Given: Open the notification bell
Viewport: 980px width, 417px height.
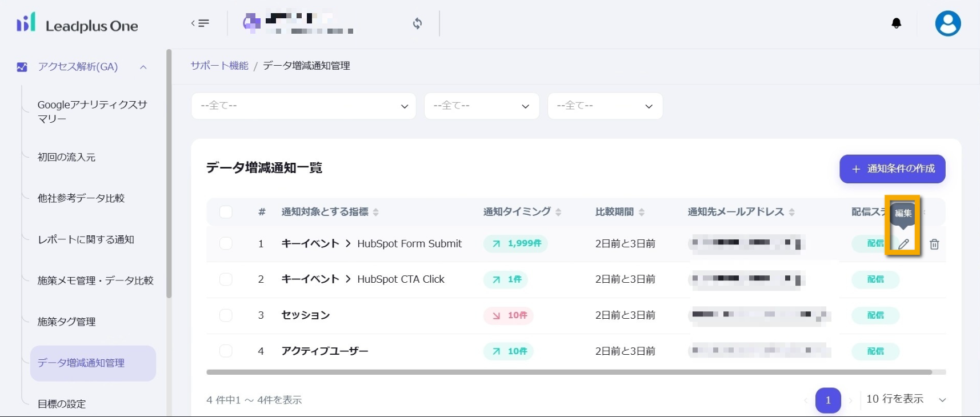Looking at the screenshot, I should [x=896, y=23].
